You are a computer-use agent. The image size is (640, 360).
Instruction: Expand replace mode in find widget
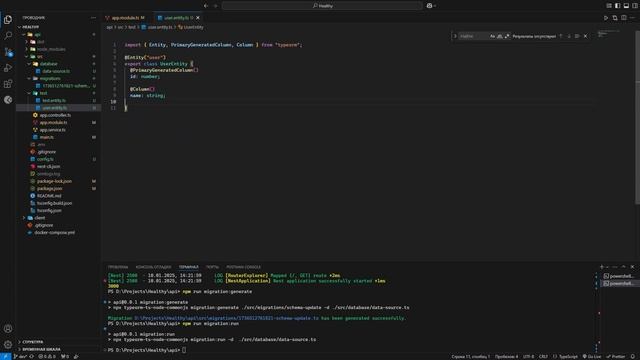455,36
